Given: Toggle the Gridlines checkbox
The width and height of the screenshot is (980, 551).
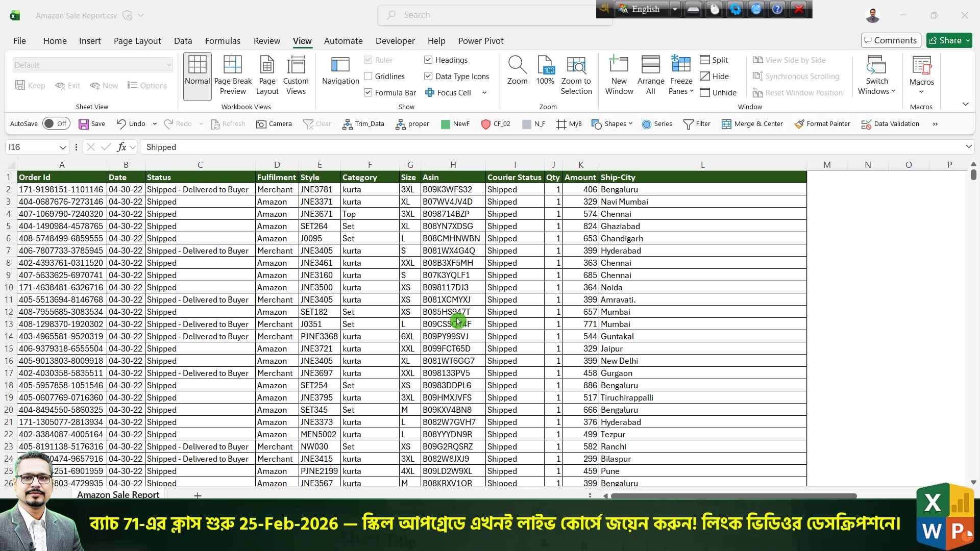Looking at the screenshot, I should point(368,77).
